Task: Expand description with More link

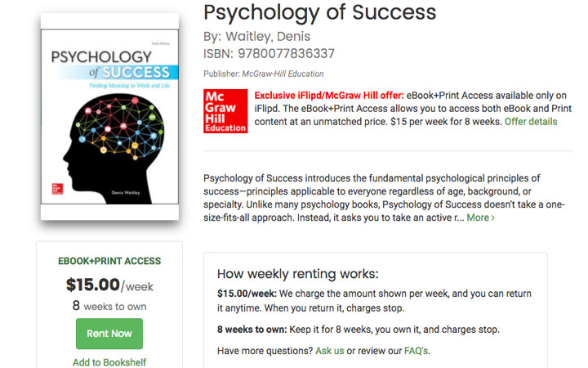Action: coord(478,218)
